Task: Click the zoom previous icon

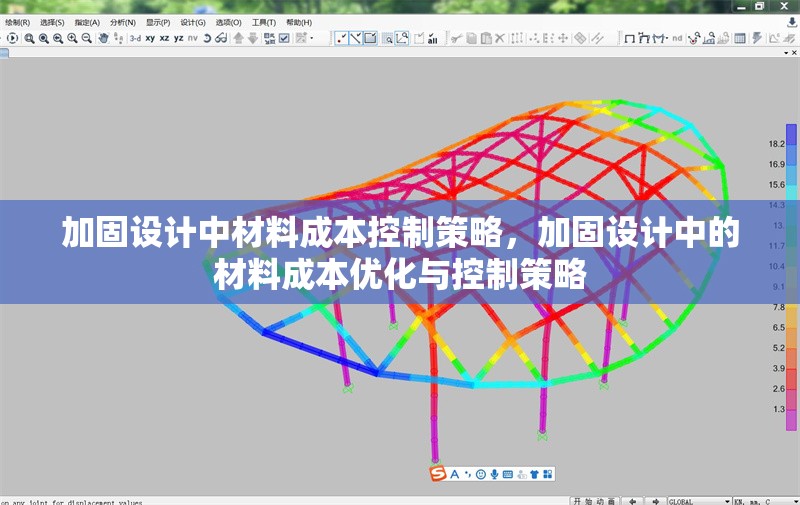Action: click(58, 38)
